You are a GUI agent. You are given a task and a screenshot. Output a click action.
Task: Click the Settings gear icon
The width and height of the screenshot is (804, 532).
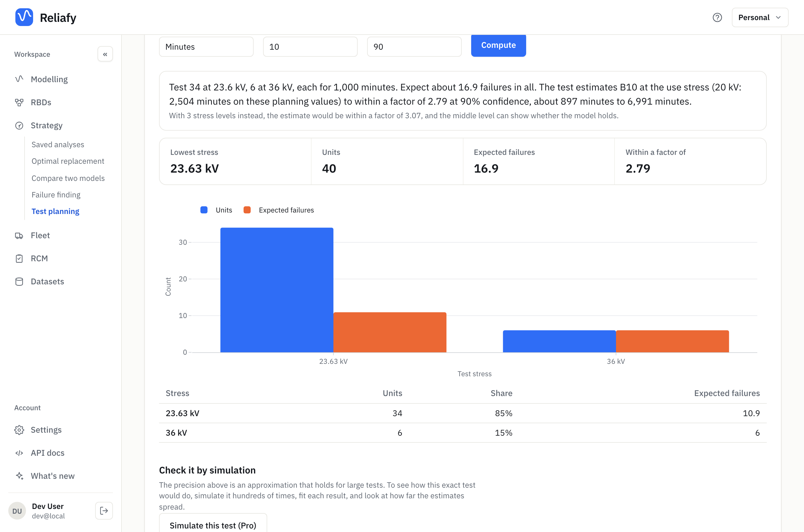(19, 430)
